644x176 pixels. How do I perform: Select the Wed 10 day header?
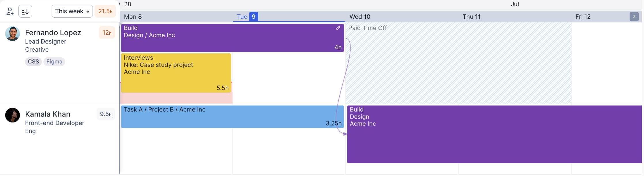(x=360, y=16)
